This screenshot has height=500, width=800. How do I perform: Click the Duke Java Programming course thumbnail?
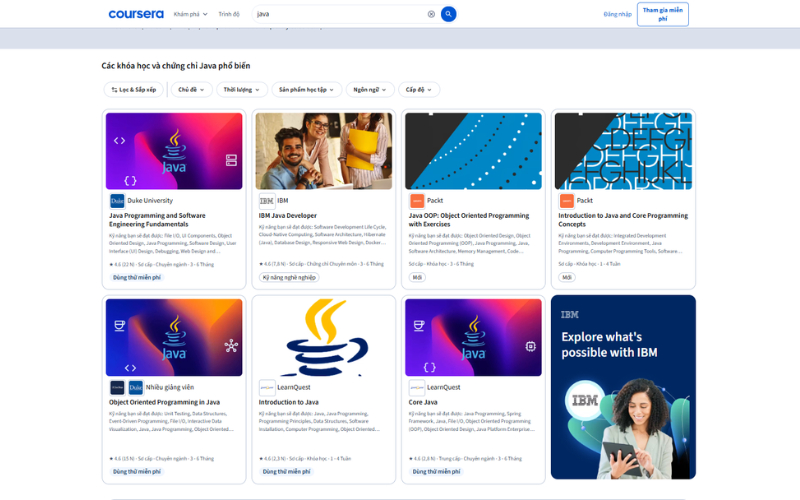pos(174,151)
